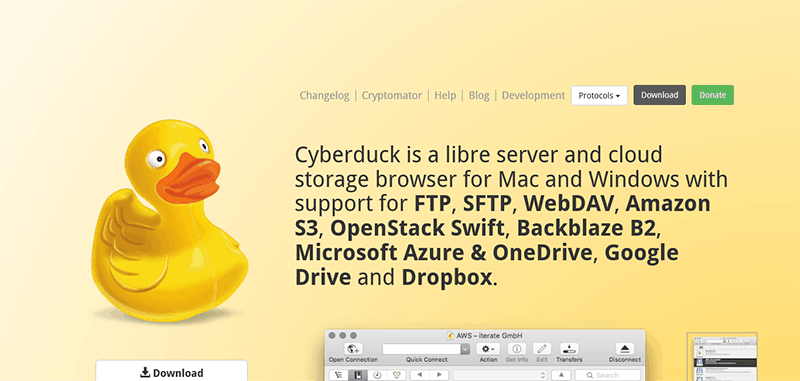Click the green Donate button
The height and width of the screenshot is (381, 800).
point(713,95)
